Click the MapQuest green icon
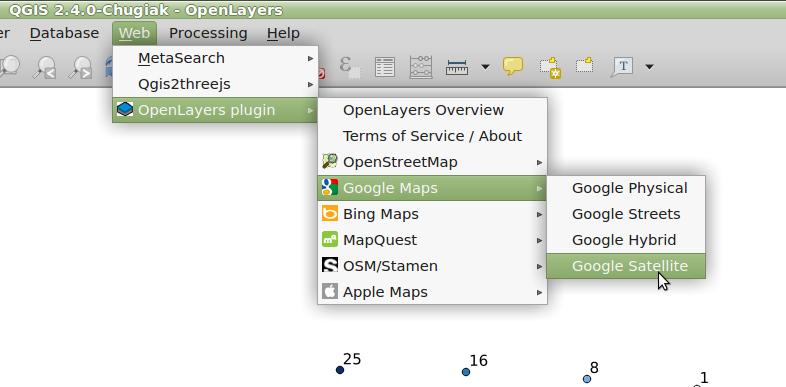786x387 pixels. point(330,239)
